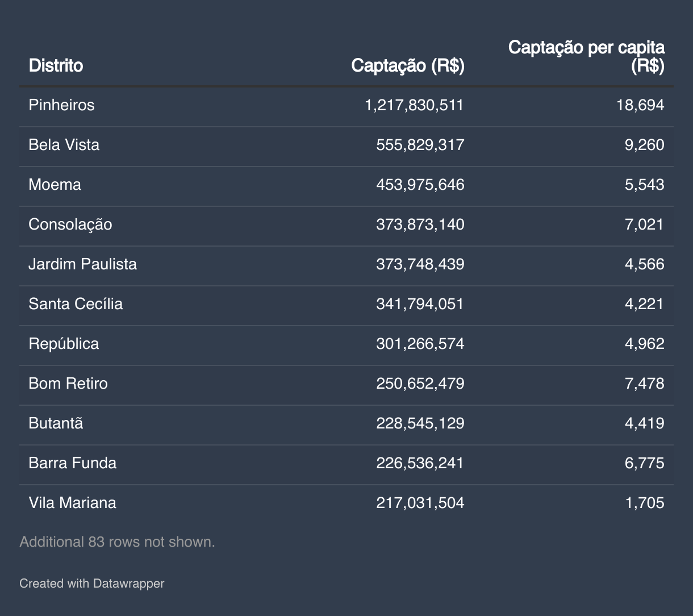The image size is (693, 616).
Task: Click the Bom Retiro district cell
Action: 68,384
